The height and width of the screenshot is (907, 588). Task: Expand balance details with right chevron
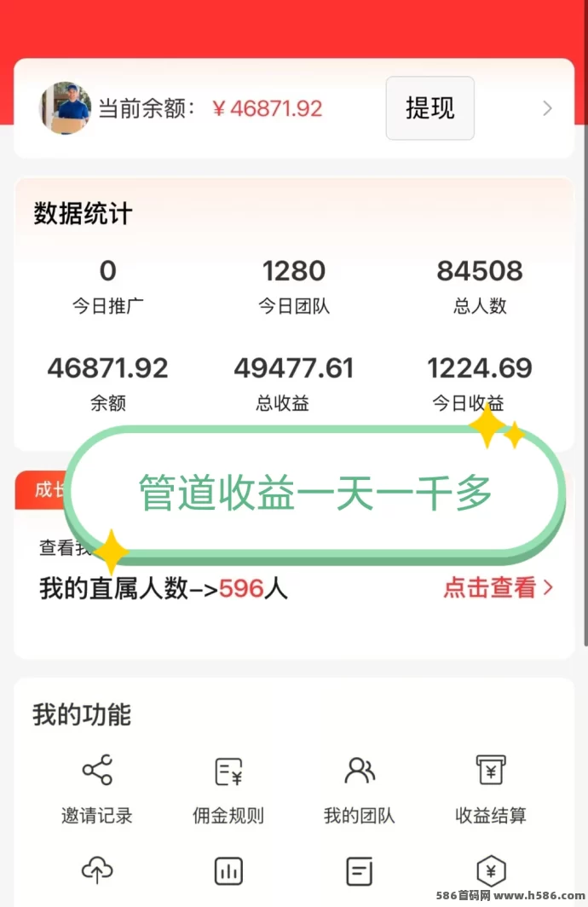click(547, 108)
